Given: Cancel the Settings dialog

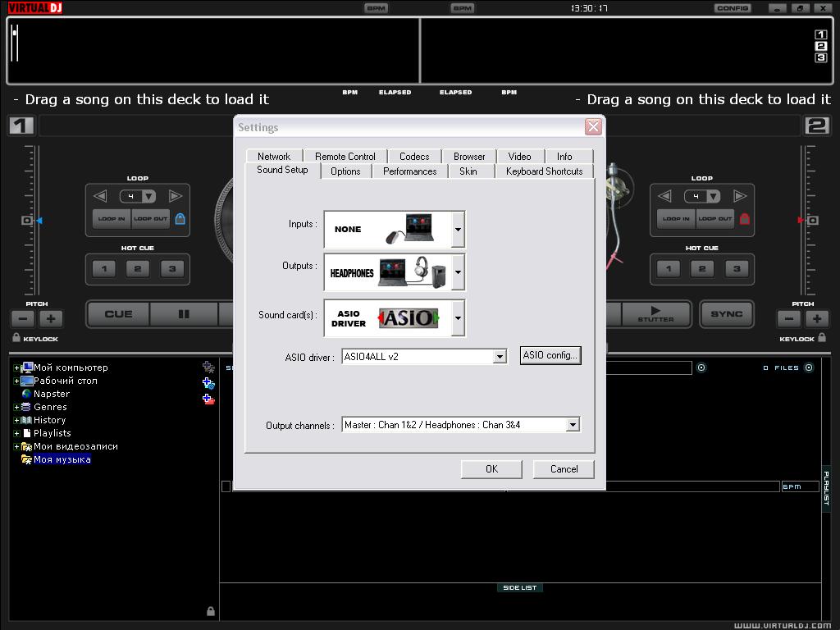Looking at the screenshot, I should coord(564,468).
